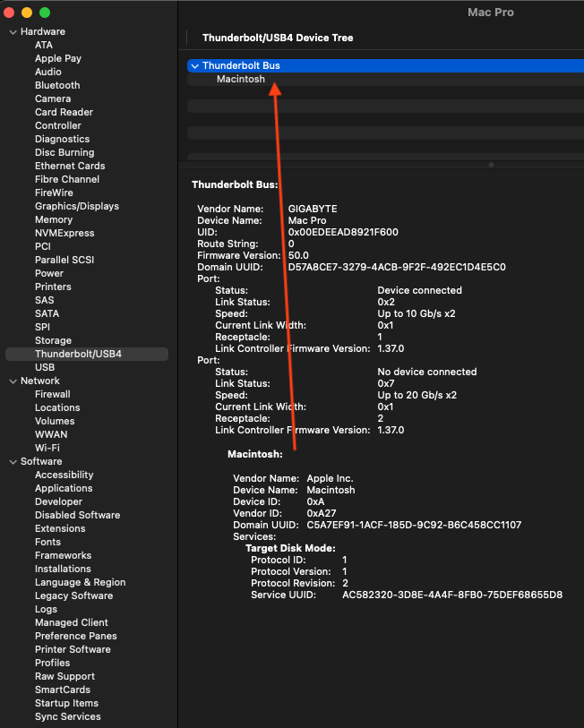
Task: Select Fibre Channel item
Action: (67, 180)
